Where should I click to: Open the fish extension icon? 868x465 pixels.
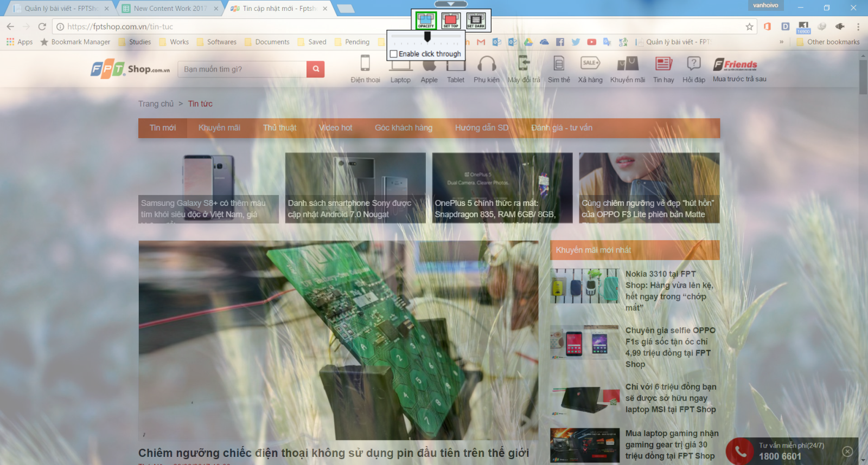click(840, 27)
